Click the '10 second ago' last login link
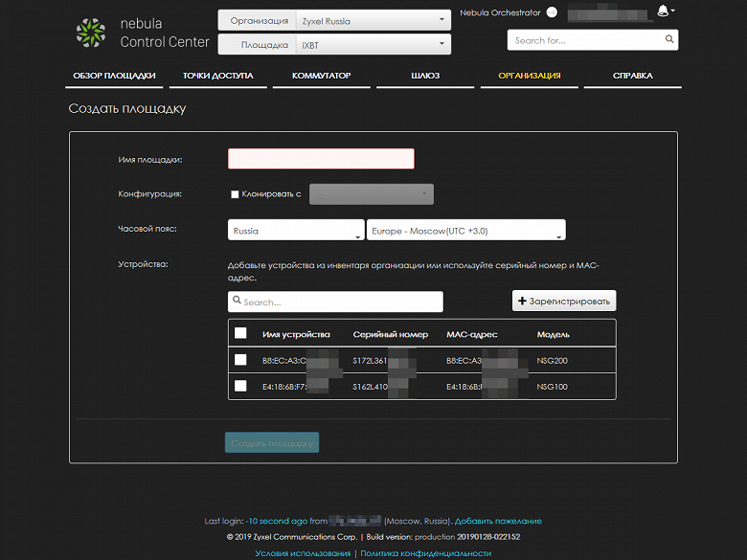The width and height of the screenshot is (747, 560). pyautogui.click(x=277, y=521)
